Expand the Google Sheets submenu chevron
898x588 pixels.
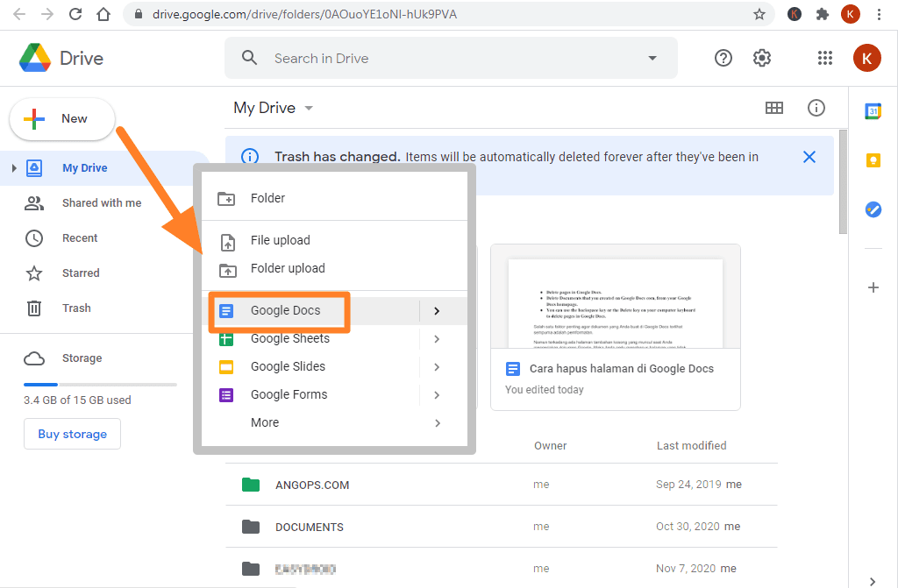[x=437, y=338]
